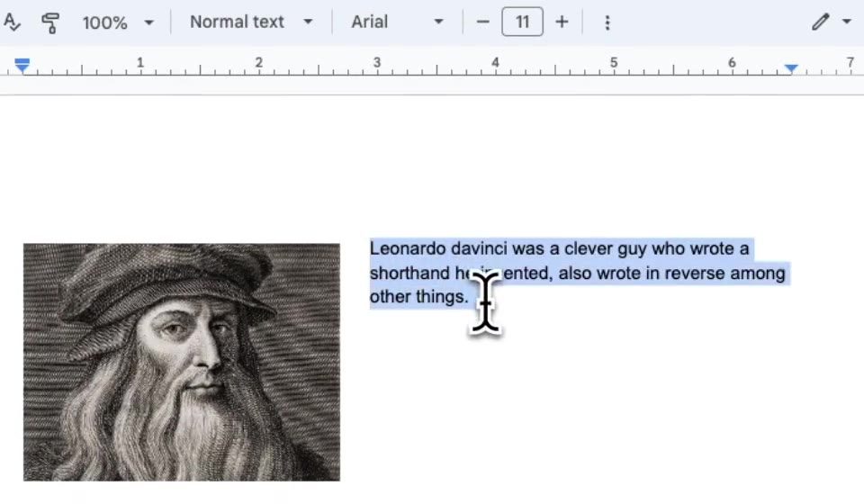Viewport: 864px width, 504px height.
Task: Open the 100% zoom dropdown
Action: coord(118,22)
